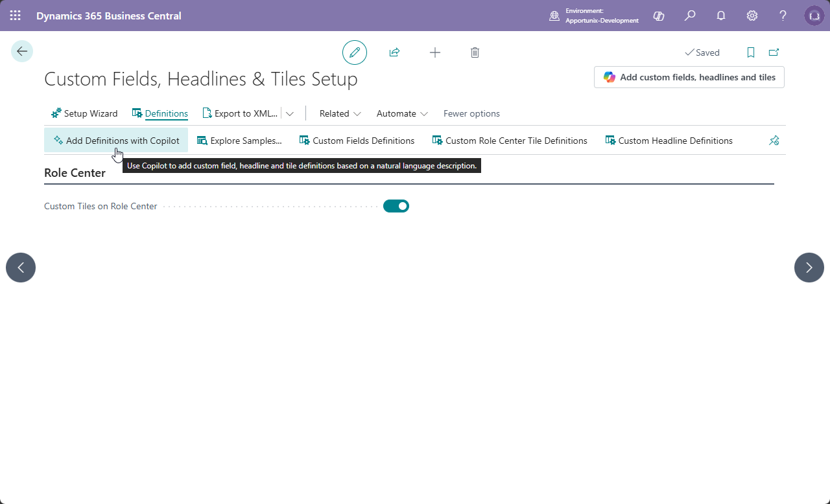Click Add custom fields, headlines and tiles
830x504 pixels.
click(689, 77)
